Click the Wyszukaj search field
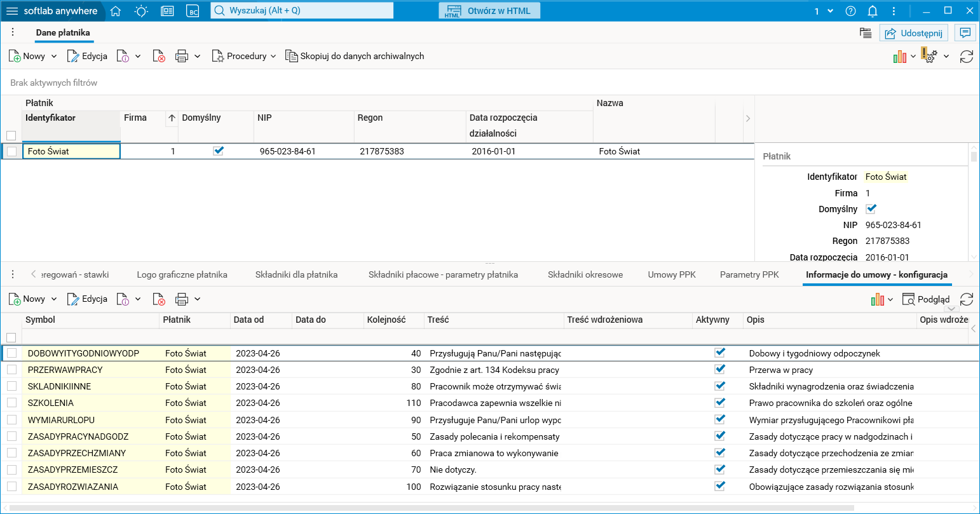Image resolution: width=980 pixels, height=514 pixels. coord(302,11)
